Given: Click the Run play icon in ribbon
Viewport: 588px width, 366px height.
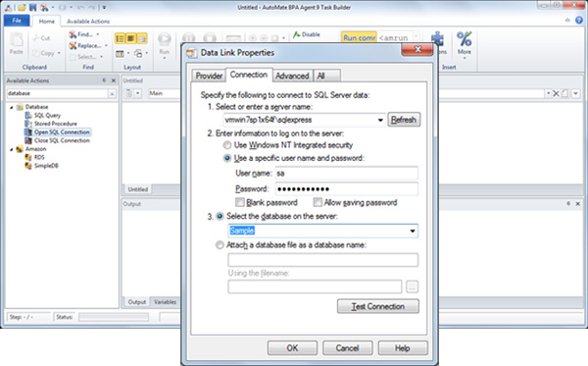Looking at the screenshot, I should 165,39.
